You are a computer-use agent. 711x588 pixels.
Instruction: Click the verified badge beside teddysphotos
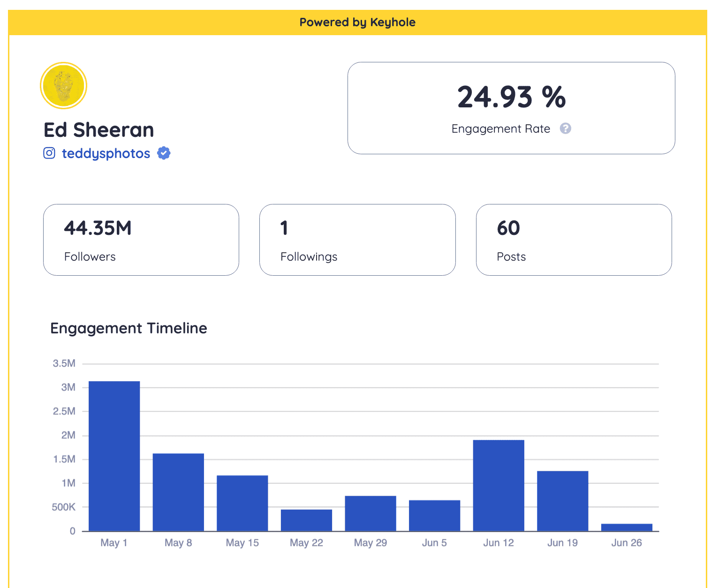(163, 152)
